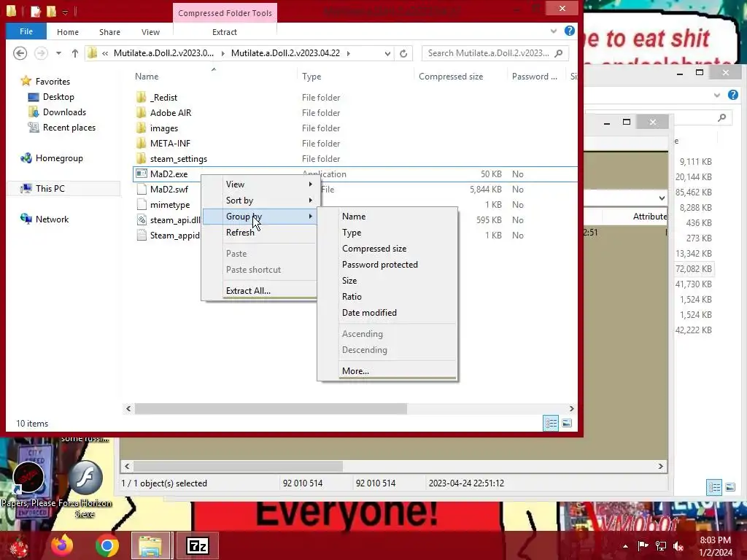This screenshot has width=747, height=560.
Task: Expand the ribbon with the chevron
Action: [x=554, y=31]
